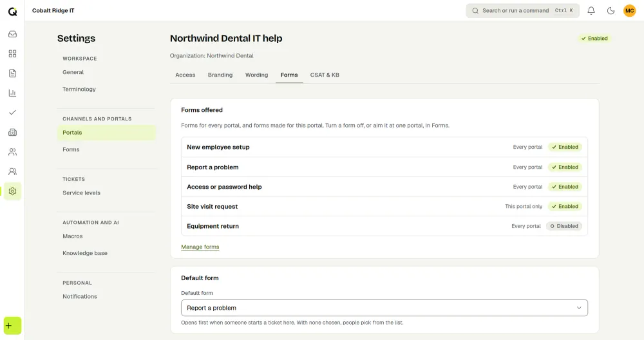Click the green plus create button

12,326
